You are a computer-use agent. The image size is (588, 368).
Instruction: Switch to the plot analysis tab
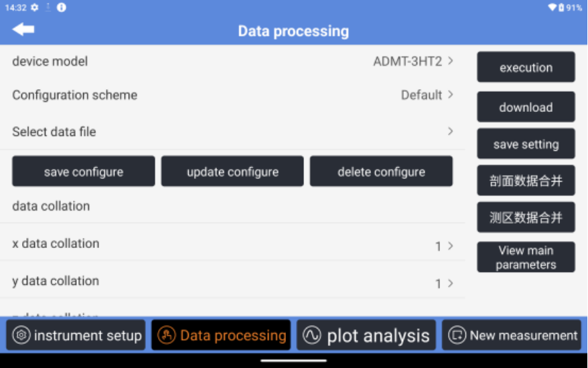[366, 335]
